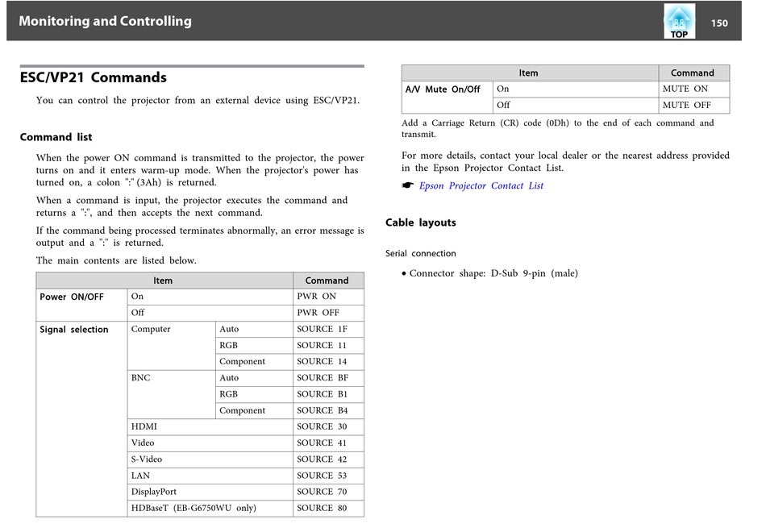This screenshot has height=532, width=766.
Task: Select the MUTE ON command cell
Action: click(x=694, y=89)
